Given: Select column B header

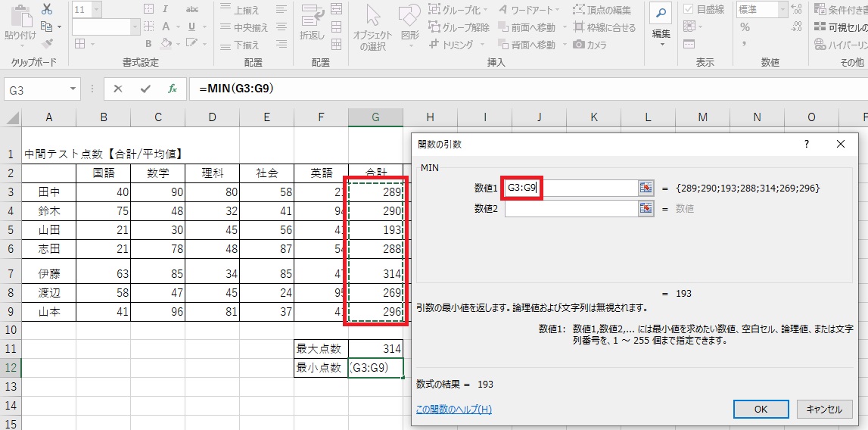Looking at the screenshot, I should click(104, 117).
